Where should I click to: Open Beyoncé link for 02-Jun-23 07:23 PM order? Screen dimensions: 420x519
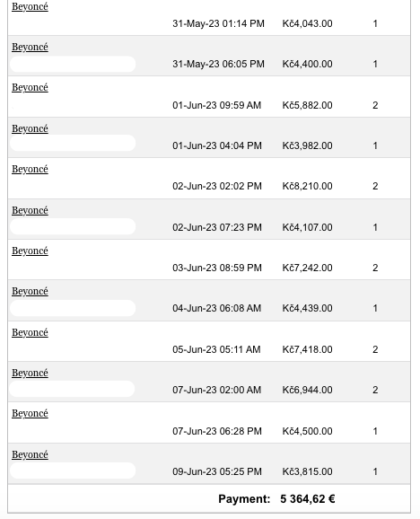pyautogui.click(x=30, y=210)
